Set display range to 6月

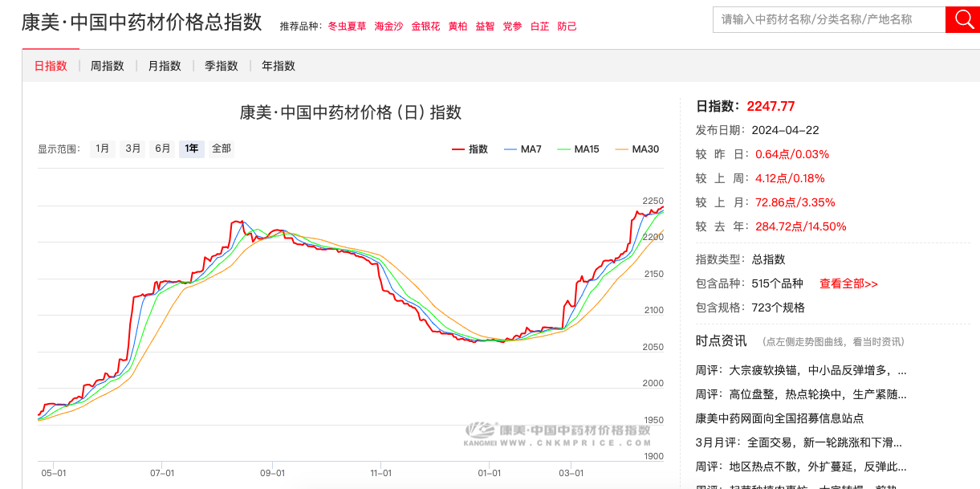coord(162,149)
